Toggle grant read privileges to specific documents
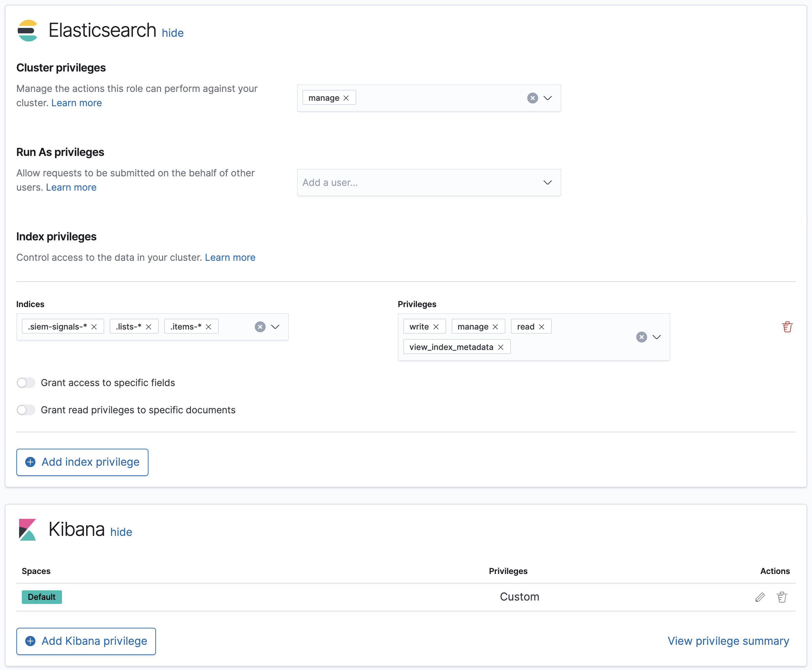 coord(26,410)
